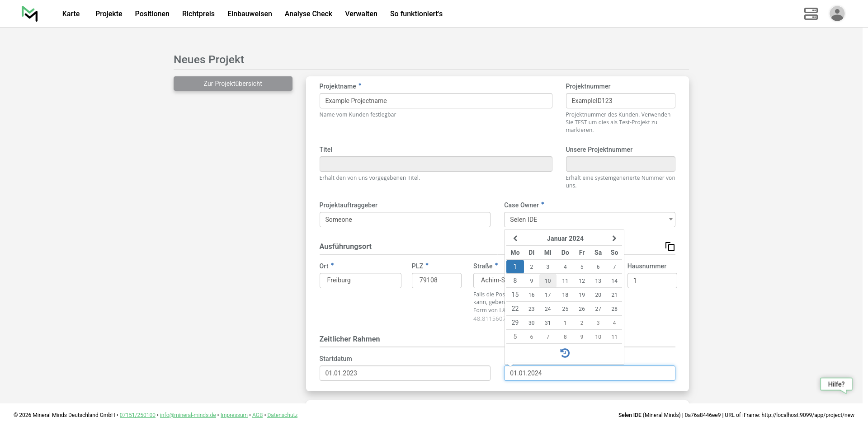Select January 10 in the calendar
This screenshot has width=868, height=426.
pos(547,281)
